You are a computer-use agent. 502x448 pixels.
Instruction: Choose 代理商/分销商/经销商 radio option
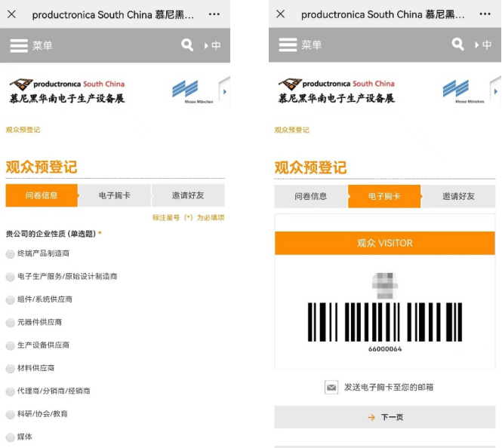click(x=11, y=391)
